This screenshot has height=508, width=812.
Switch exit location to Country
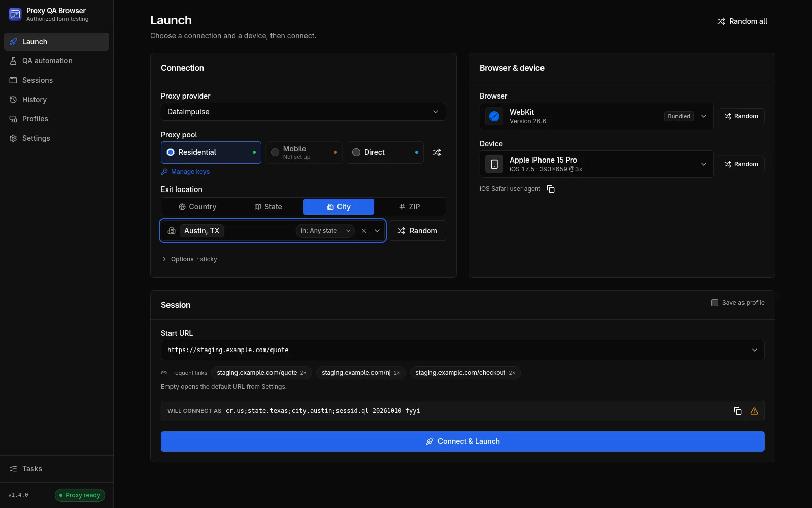point(197,207)
